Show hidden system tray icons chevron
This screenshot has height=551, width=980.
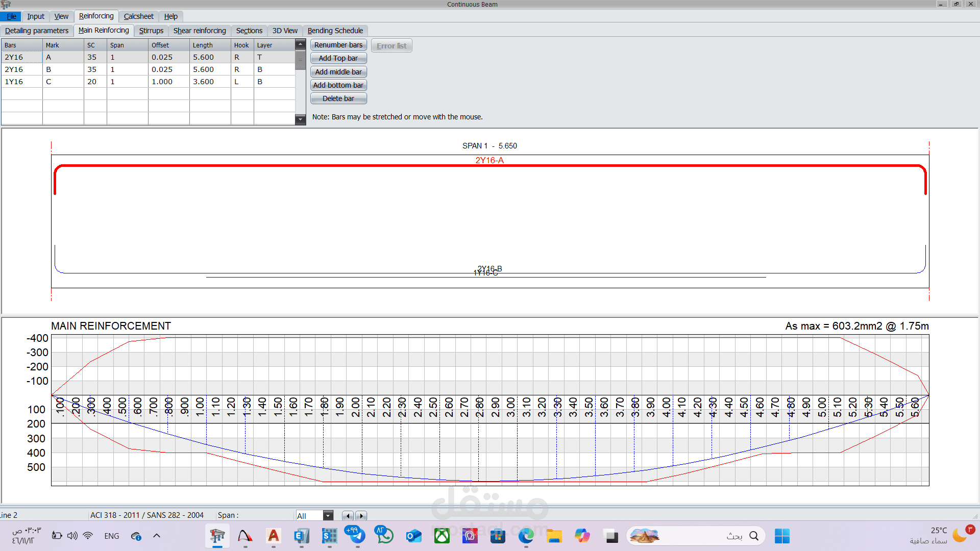[157, 536]
